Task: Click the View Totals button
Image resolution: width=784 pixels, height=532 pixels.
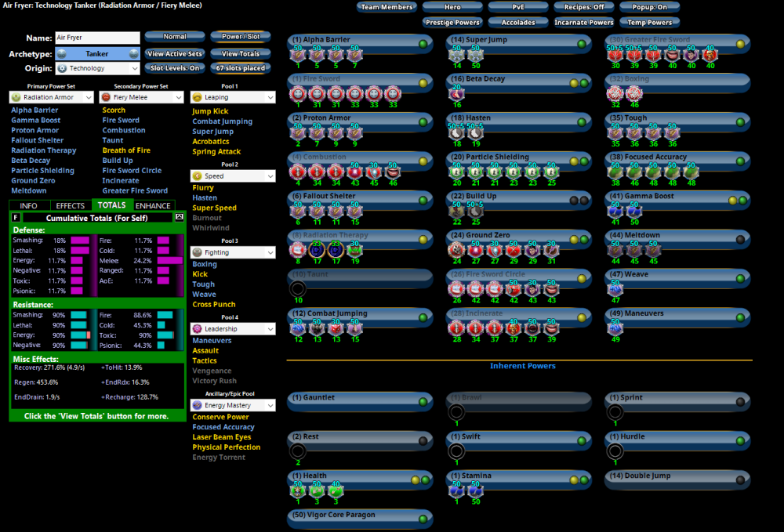Action: click(x=240, y=54)
